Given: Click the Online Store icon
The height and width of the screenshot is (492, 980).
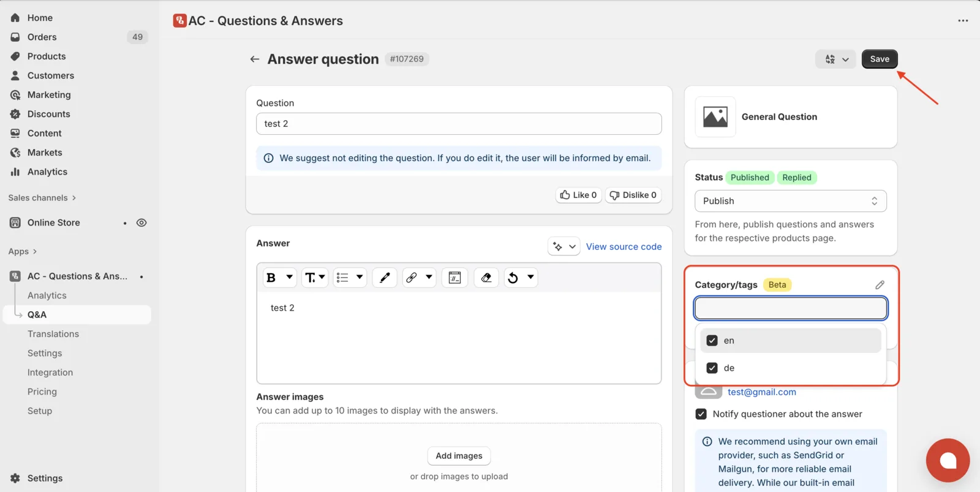Looking at the screenshot, I should pos(15,222).
